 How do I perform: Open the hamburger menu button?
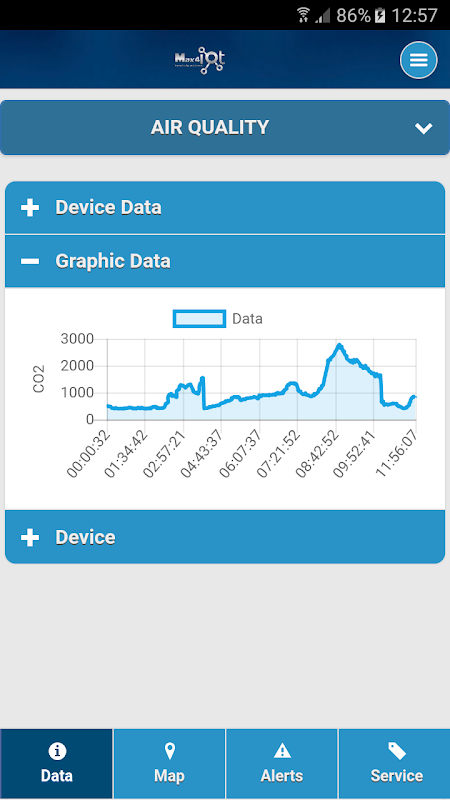pos(418,60)
